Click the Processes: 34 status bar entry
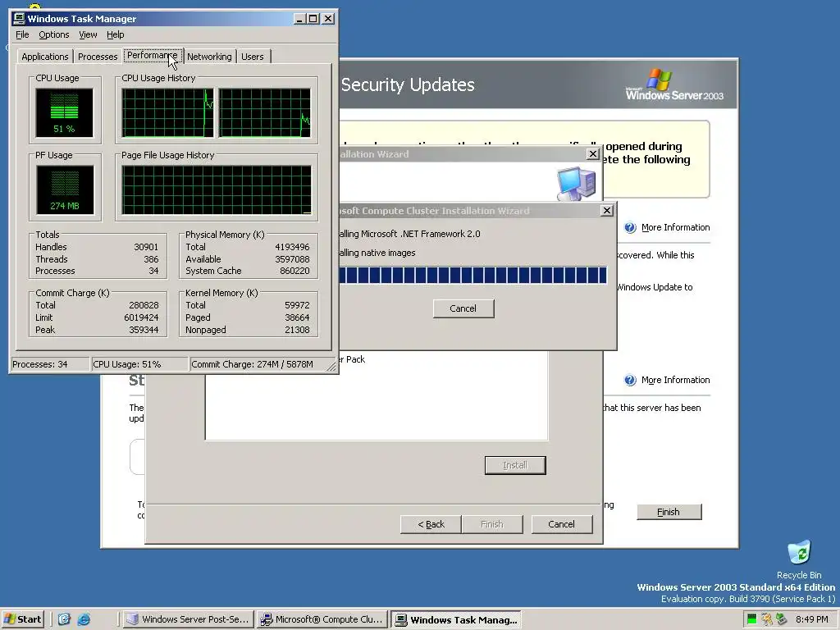840x630 pixels. 50,364
